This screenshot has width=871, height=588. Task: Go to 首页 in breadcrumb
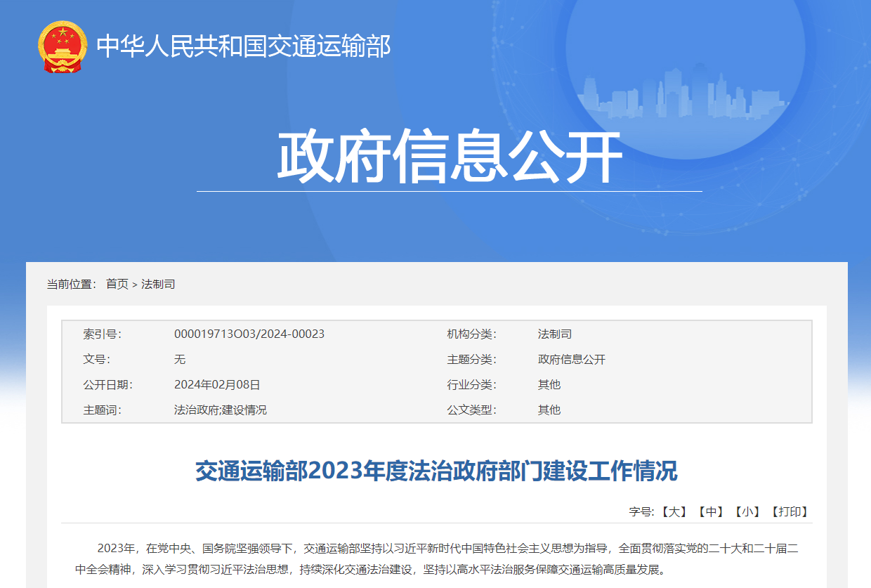(117, 285)
